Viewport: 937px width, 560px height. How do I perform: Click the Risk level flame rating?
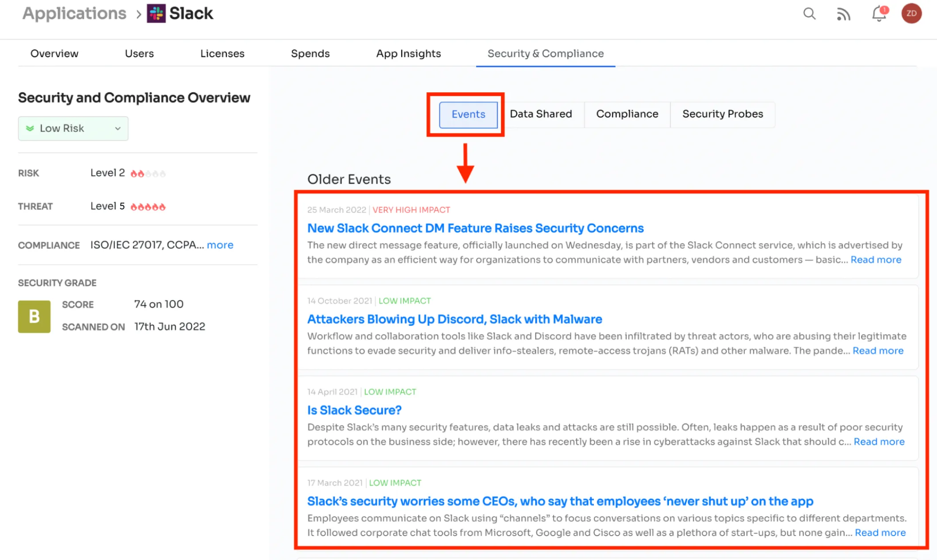[148, 174]
